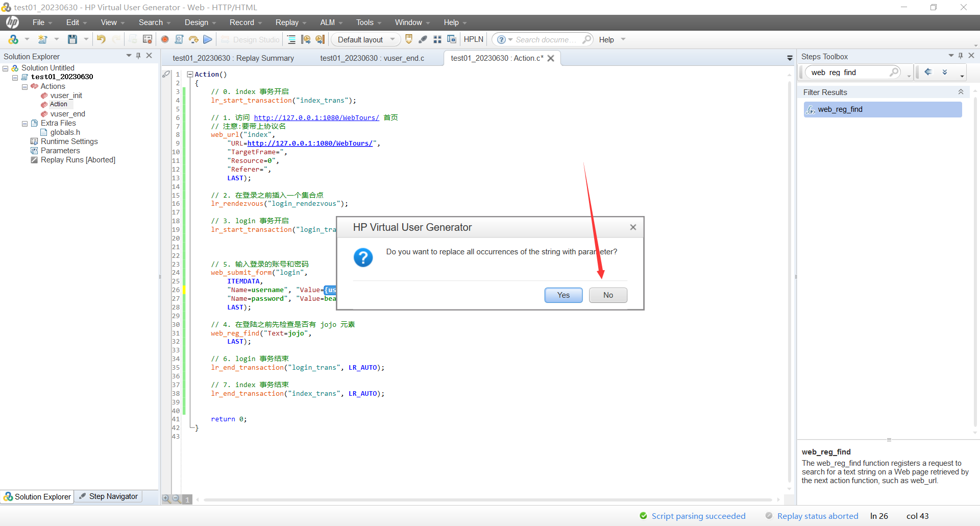Zoom in the editor with the plus magnifier

point(166,499)
